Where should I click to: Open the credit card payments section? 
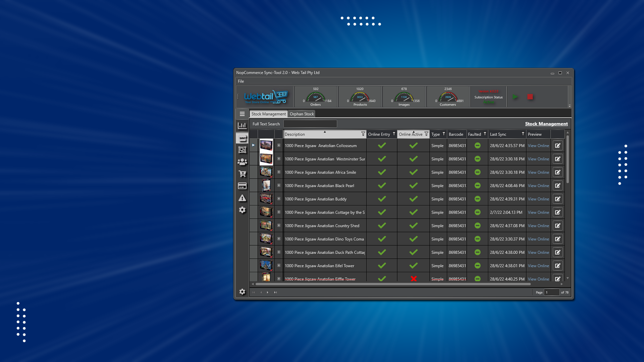242,186
